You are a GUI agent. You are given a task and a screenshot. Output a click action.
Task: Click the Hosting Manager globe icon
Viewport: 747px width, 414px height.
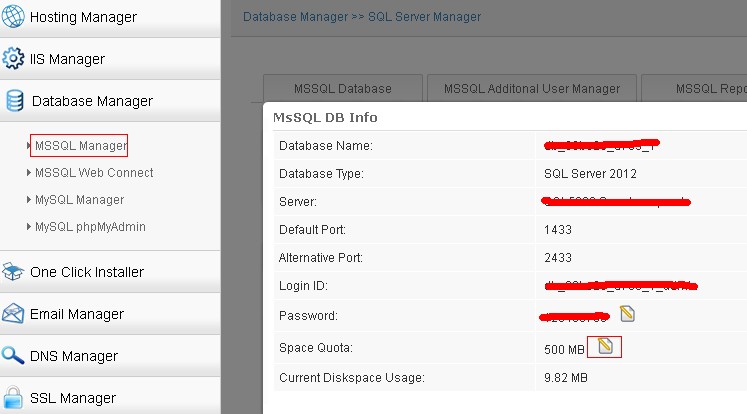pyautogui.click(x=14, y=17)
